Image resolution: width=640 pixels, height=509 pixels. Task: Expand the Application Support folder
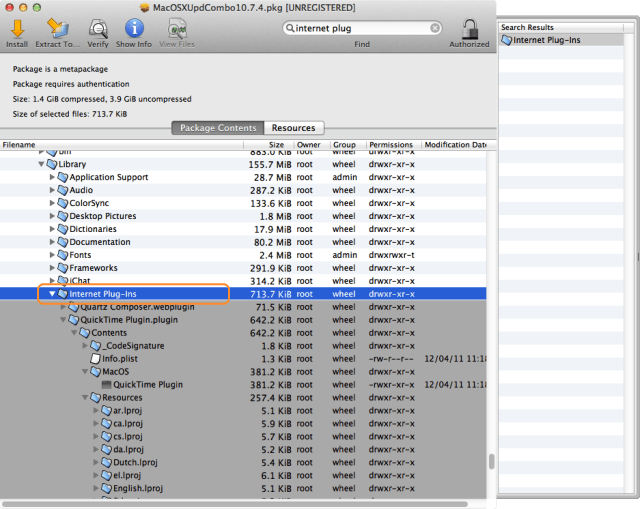pos(52,177)
